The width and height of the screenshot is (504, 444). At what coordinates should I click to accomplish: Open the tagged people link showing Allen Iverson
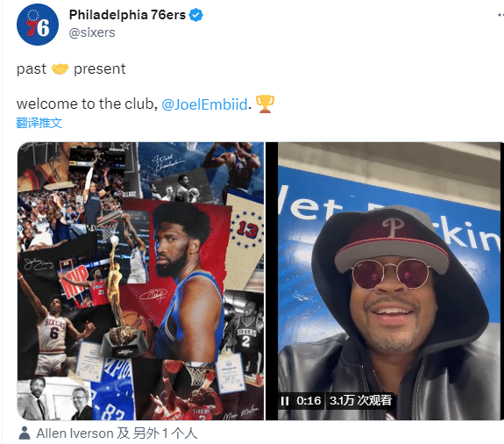click(x=117, y=433)
